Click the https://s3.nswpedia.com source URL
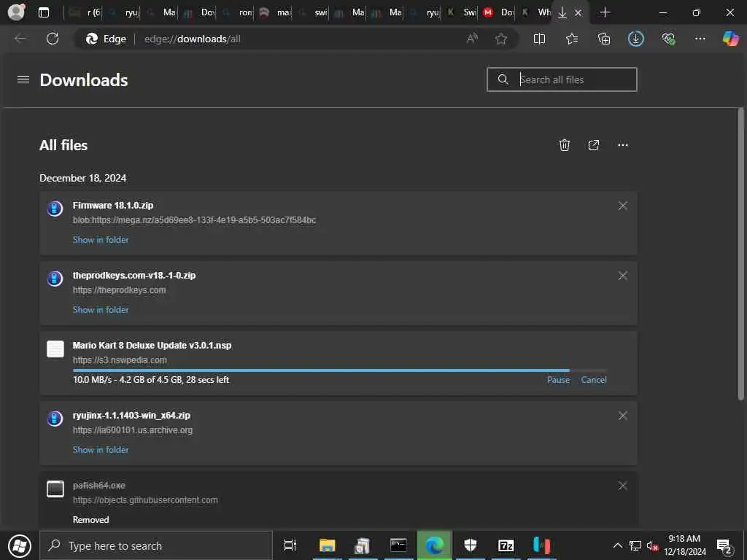The height and width of the screenshot is (560, 747). tap(120, 360)
